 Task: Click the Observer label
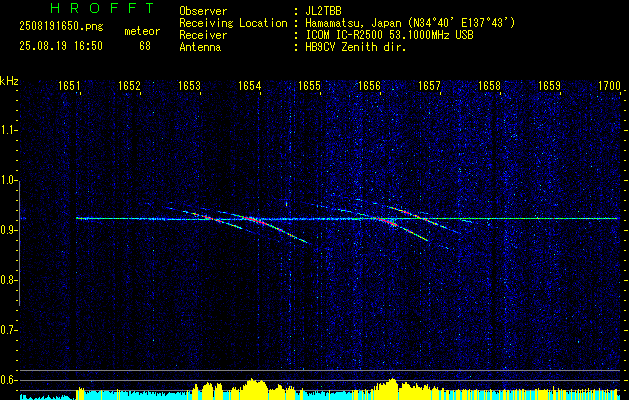tap(203, 11)
